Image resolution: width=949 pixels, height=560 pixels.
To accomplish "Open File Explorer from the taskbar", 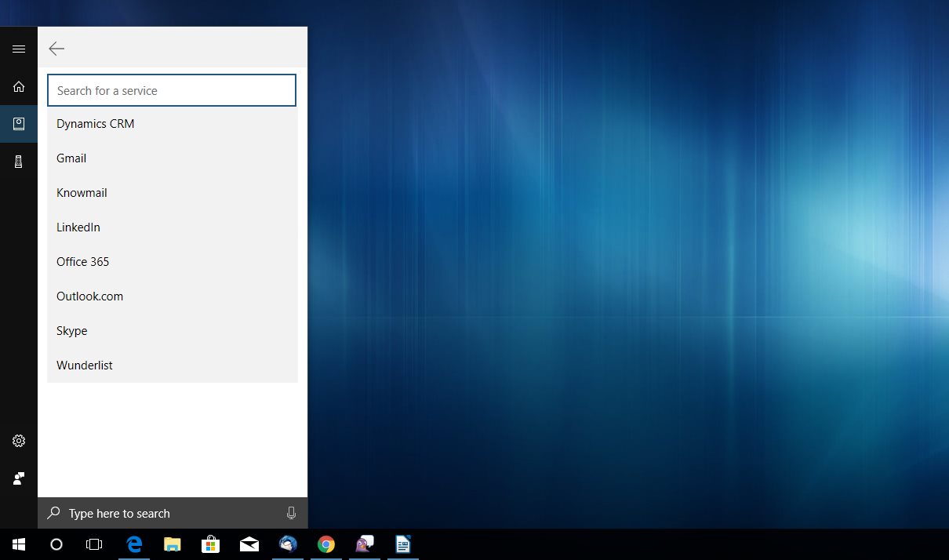I will point(172,544).
